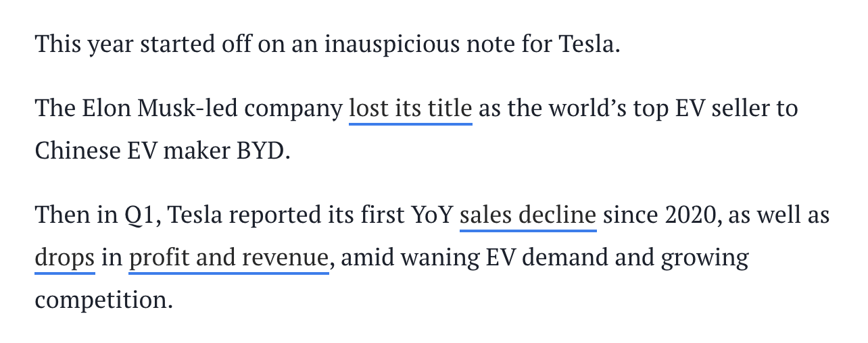
Task: Click the word "growing"
Action: 704,258
